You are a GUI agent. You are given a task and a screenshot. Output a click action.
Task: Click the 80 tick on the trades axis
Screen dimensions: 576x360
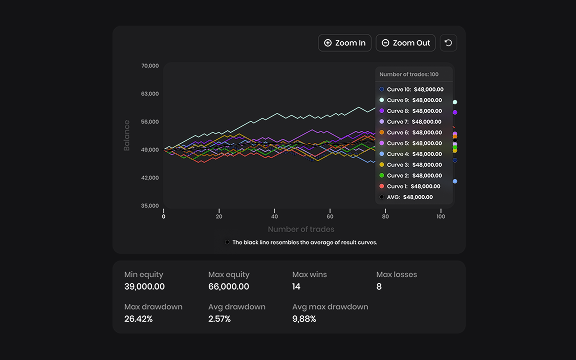[385, 216]
